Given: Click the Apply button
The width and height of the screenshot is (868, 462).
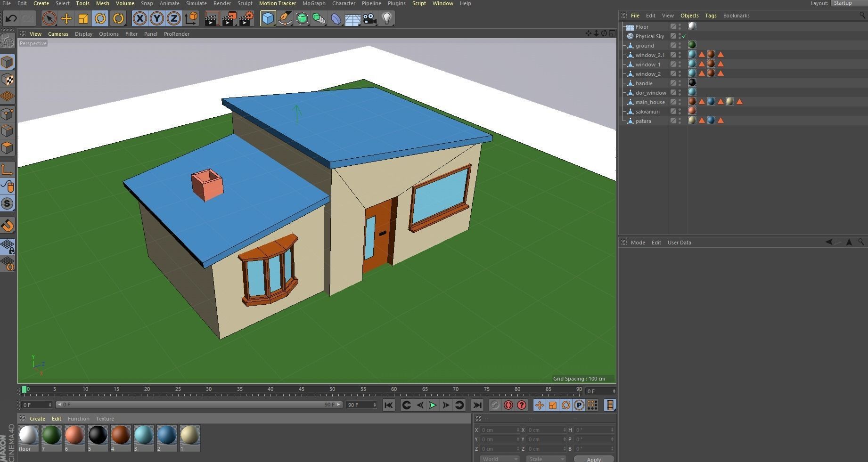Looking at the screenshot, I should coord(594,459).
